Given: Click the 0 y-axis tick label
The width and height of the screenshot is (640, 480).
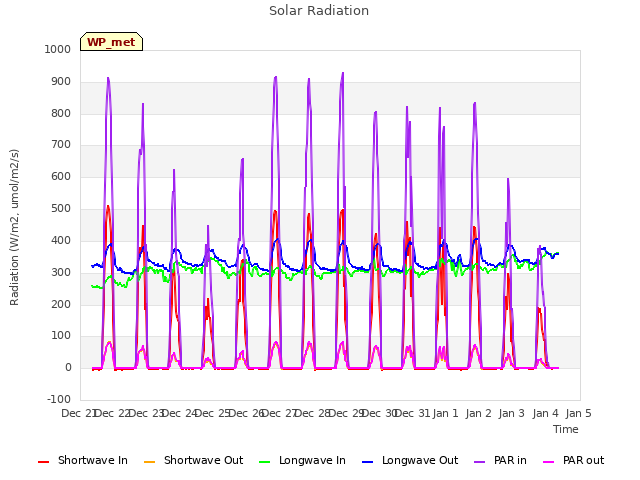Looking at the screenshot, I should coord(68,368).
